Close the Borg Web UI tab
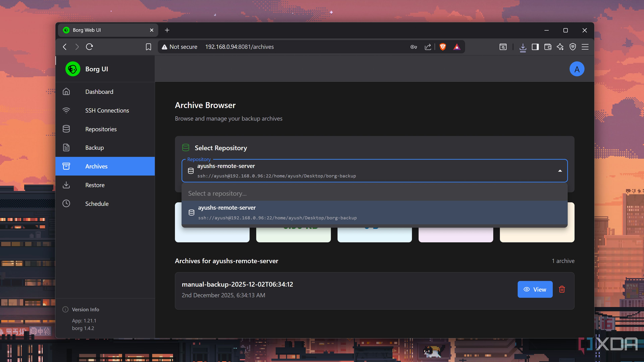Viewport: 644px width, 362px height. 151,30
